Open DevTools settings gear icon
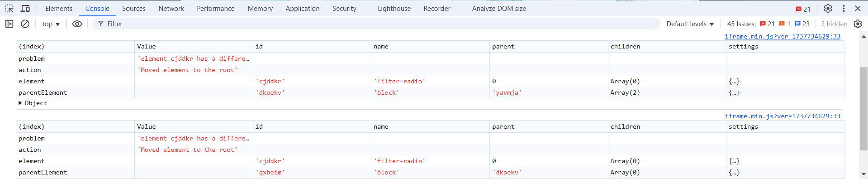This screenshot has height=179, width=868. tap(828, 9)
